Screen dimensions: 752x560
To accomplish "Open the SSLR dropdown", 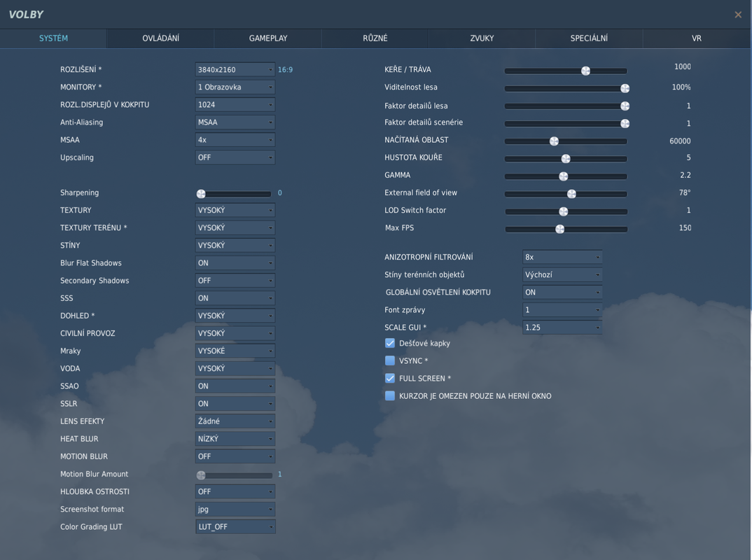I will point(235,404).
